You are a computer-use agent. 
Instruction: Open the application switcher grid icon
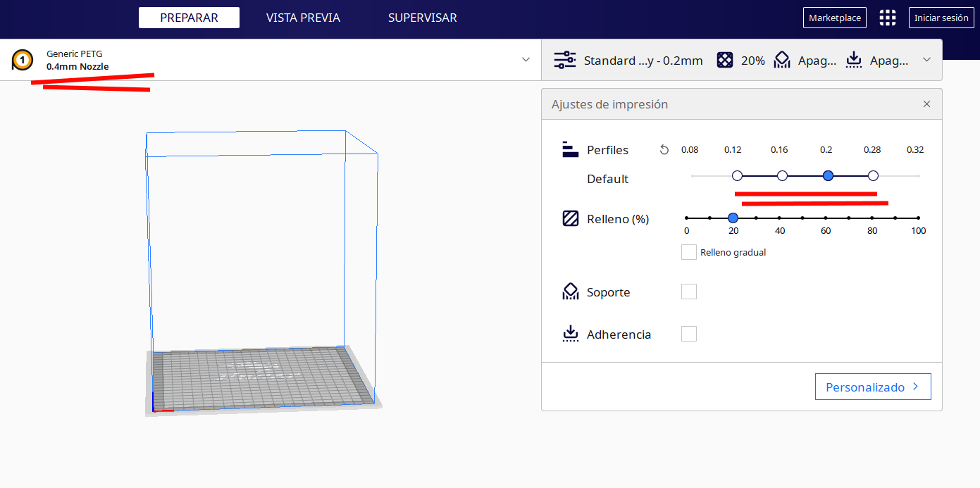(888, 18)
